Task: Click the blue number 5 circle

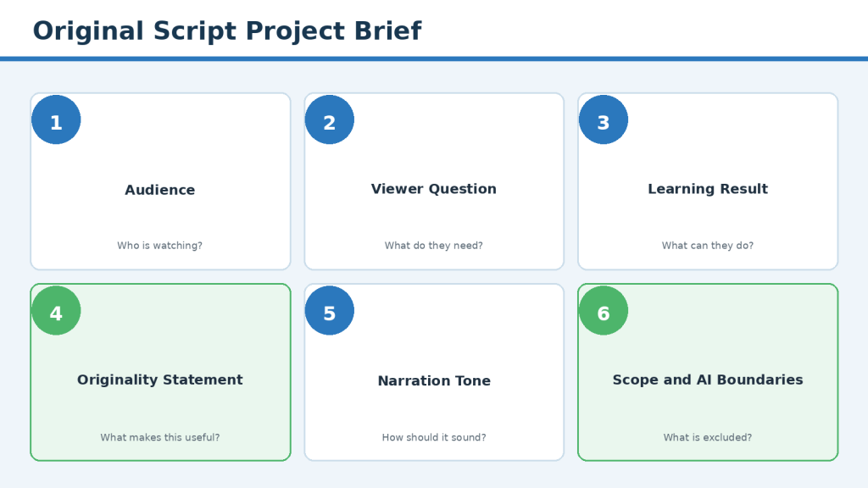Action: click(x=330, y=310)
